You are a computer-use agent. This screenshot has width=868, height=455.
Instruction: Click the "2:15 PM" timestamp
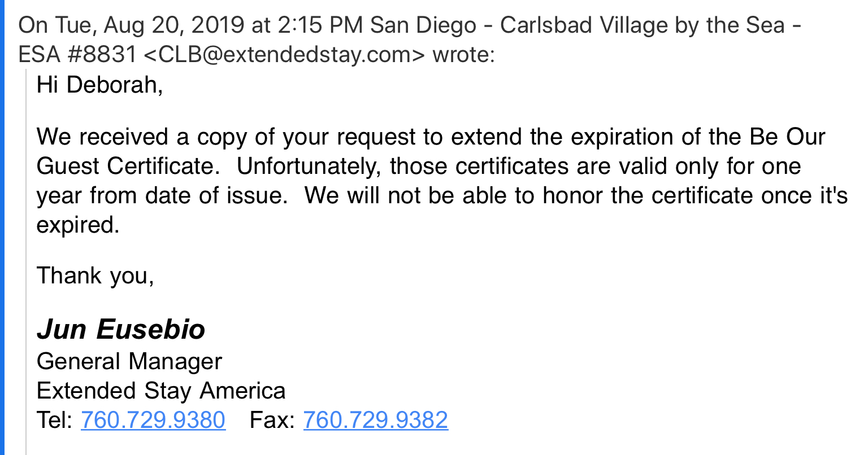[x=320, y=25]
